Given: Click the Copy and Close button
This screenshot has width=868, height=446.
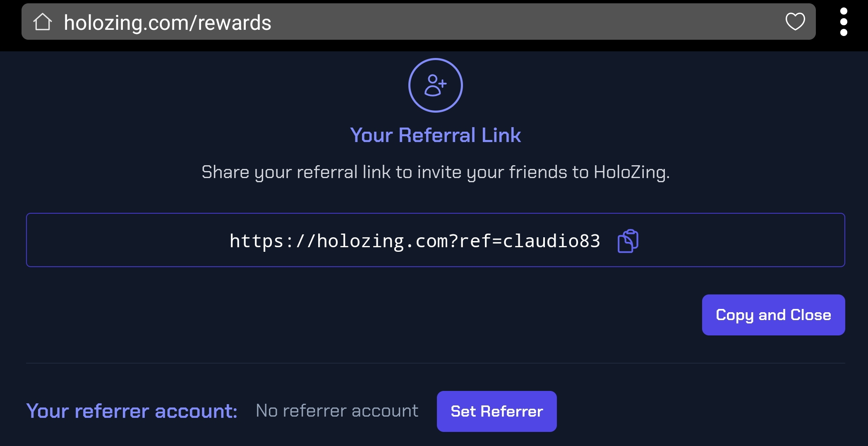Looking at the screenshot, I should pyautogui.click(x=773, y=315).
